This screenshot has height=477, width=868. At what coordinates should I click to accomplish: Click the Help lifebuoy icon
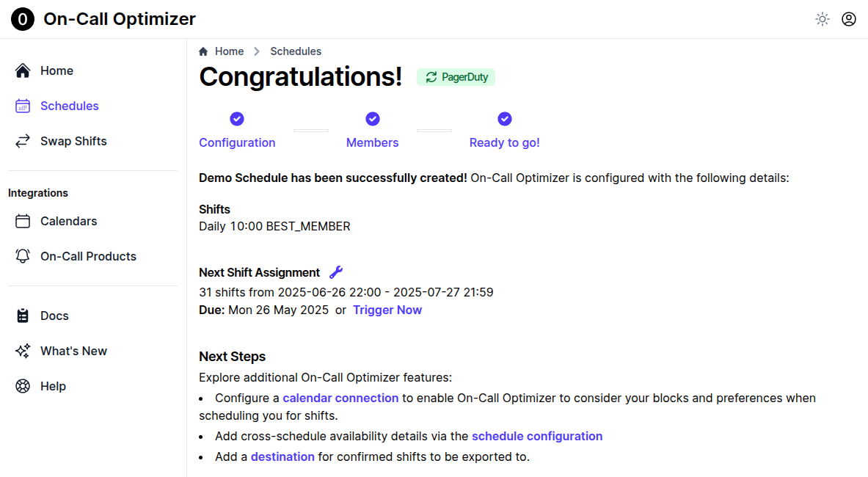23,386
